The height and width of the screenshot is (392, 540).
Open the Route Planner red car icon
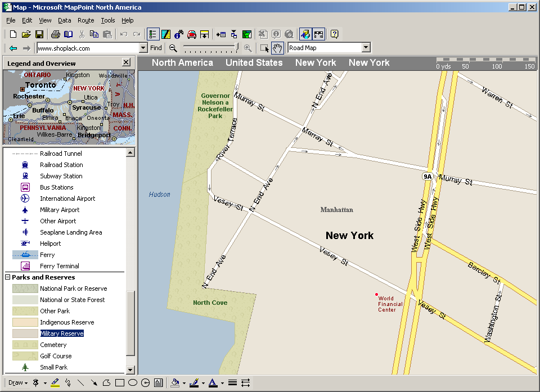click(192, 34)
